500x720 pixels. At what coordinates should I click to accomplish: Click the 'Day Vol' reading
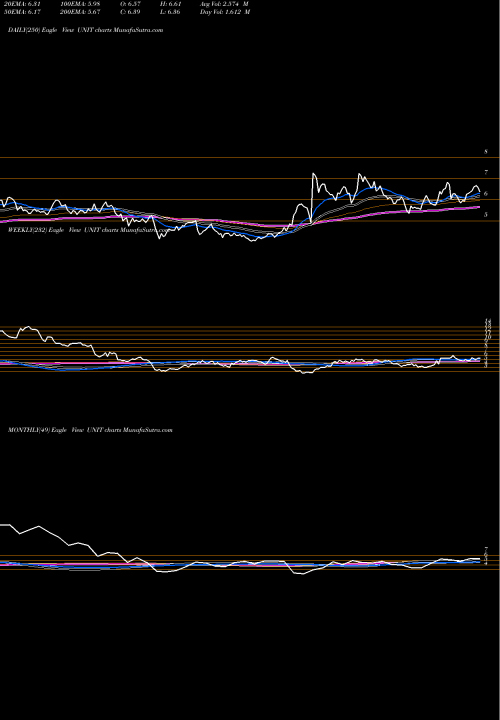coord(225,12)
